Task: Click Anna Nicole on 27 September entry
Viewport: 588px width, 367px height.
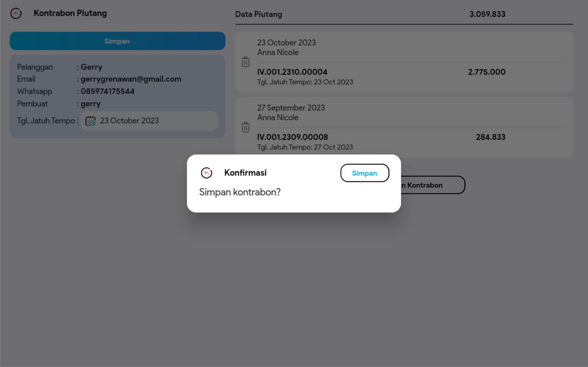Action: [277, 117]
